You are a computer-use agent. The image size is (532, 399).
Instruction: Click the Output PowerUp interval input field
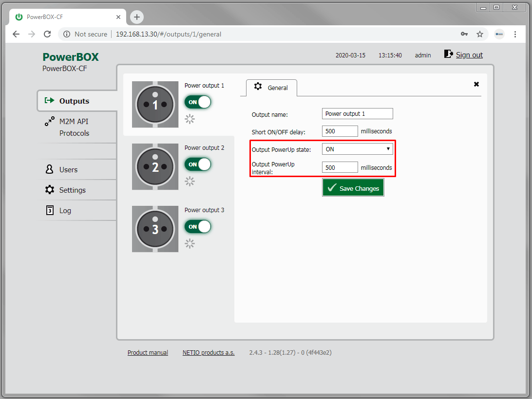click(x=340, y=167)
